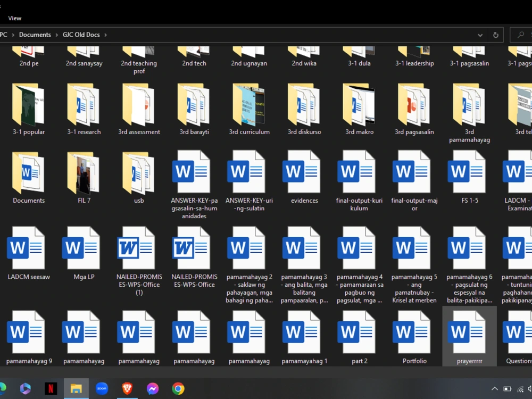Select the 3rd makro folder

(359, 109)
